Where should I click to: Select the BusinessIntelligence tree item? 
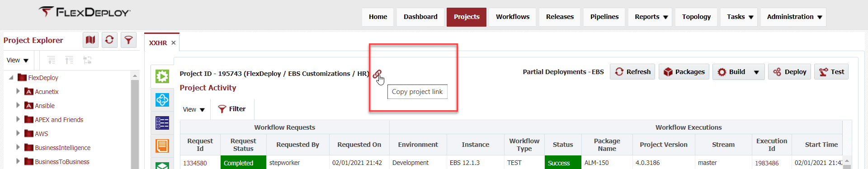tap(62, 148)
